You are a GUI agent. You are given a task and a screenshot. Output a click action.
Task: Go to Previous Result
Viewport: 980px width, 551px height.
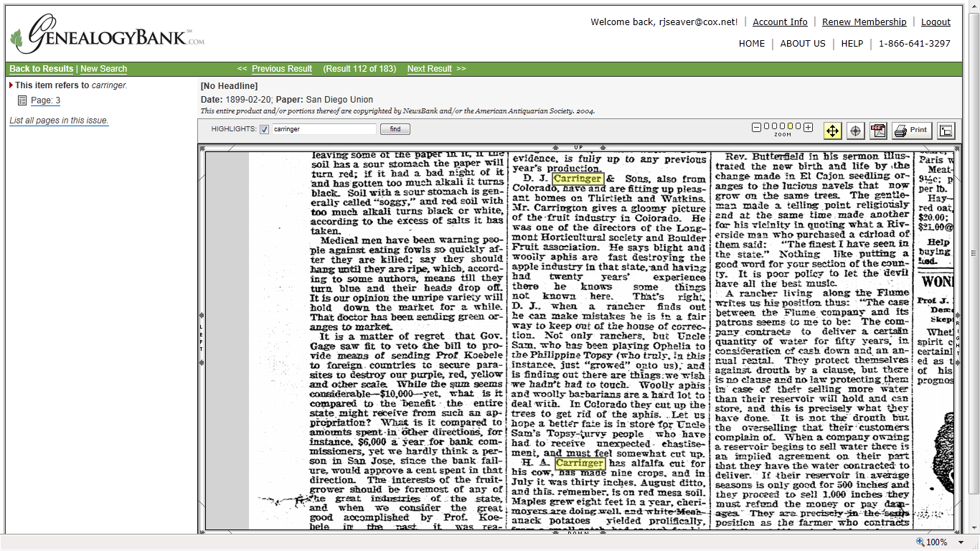coord(282,69)
